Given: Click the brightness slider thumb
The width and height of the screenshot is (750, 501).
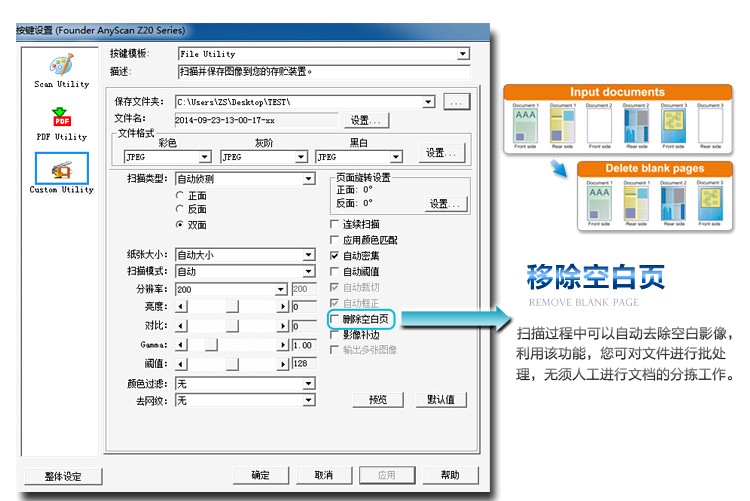Looking at the screenshot, I should 232,307.
